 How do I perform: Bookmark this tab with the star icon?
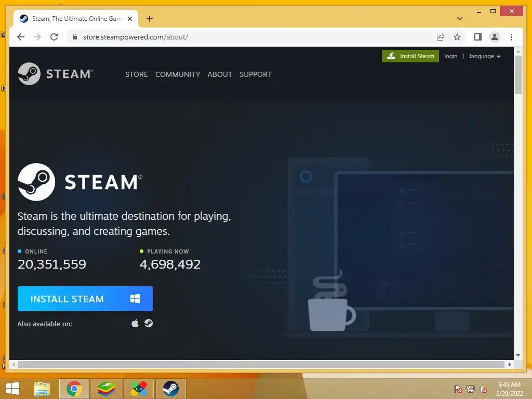tap(457, 37)
